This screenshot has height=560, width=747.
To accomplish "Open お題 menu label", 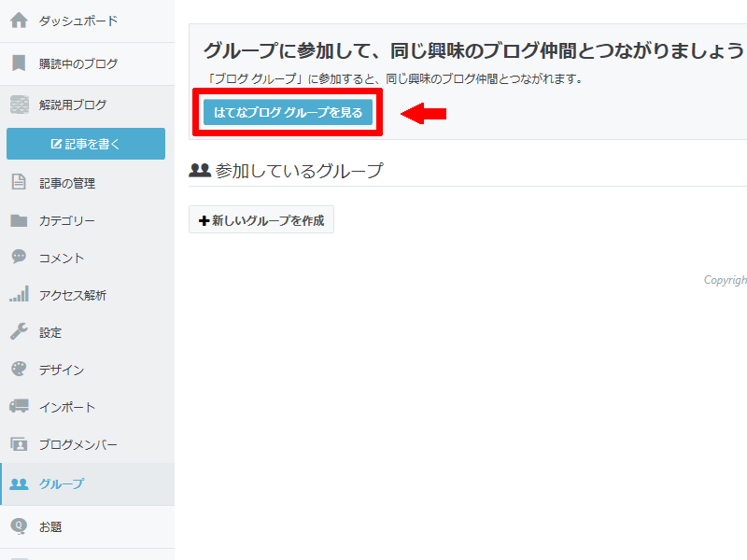I will (50, 527).
